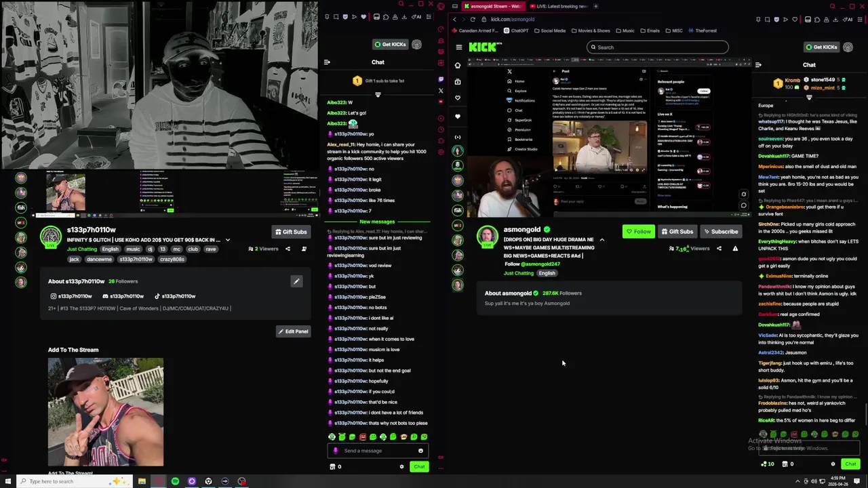The width and height of the screenshot is (868, 488).
Task: Expand the leaderboard arrow under Kromb in chat
Action: coord(809,98)
